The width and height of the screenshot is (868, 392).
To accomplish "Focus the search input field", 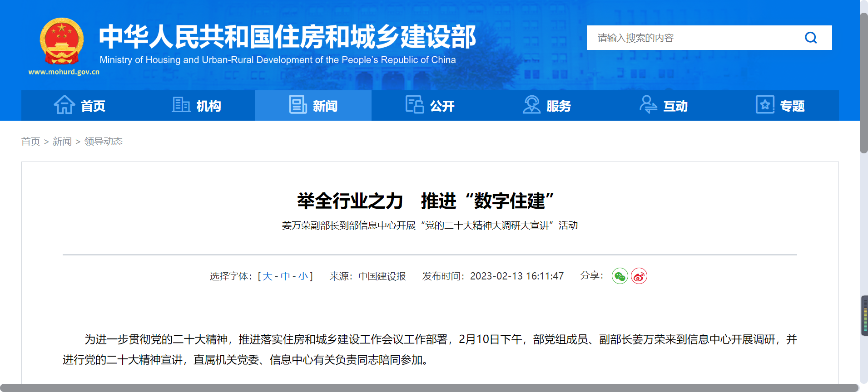I will click(690, 38).
